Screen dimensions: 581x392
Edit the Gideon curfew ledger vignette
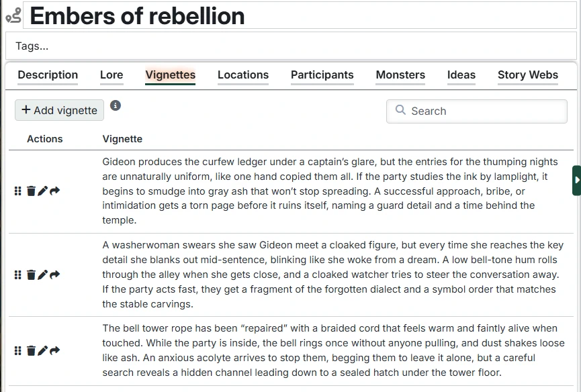[x=42, y=191]
